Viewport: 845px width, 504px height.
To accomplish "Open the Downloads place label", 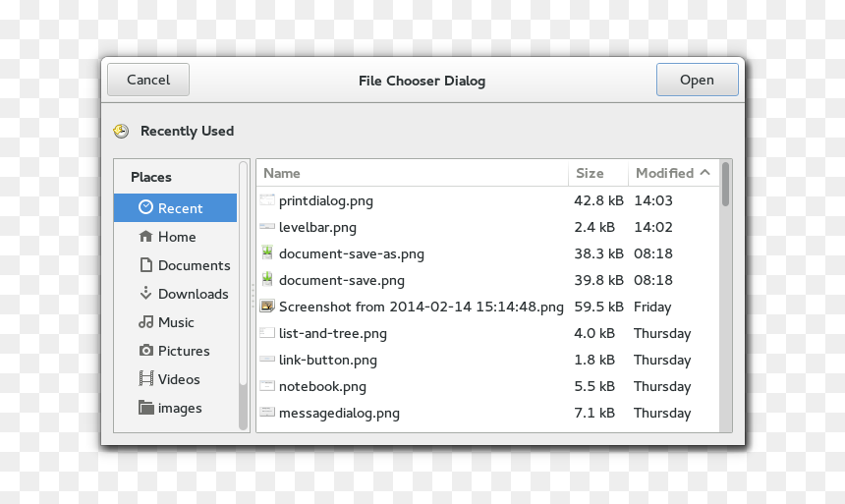I will click(193, 294).
